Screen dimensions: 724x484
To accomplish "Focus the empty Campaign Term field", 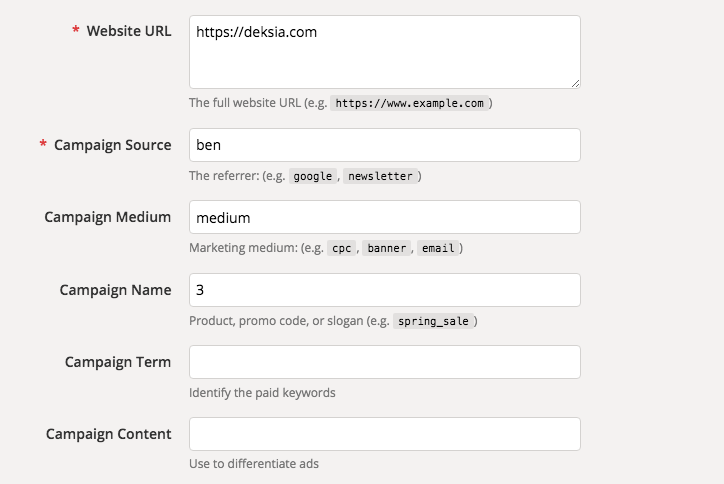I will pyautogui.click(x=384, y=362).
